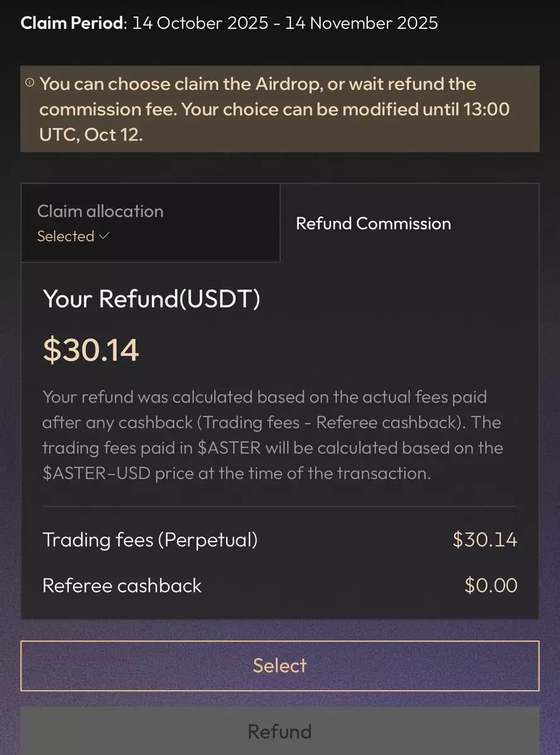
Task: Click the $0.00 referee cashback value
Action: point(491,586)
